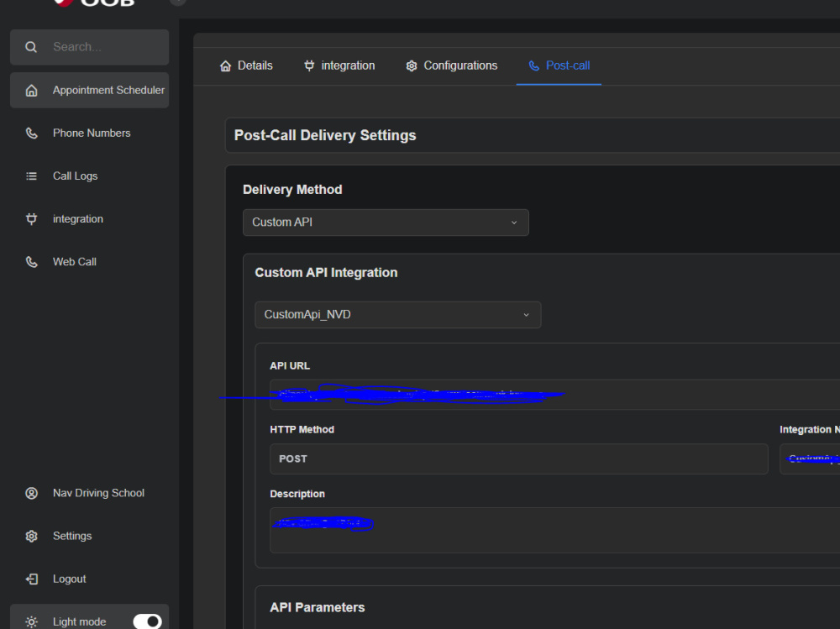Toggle the Light mode switch
The width and height of the screenshot is (840, 629).
tap(147, 621)
